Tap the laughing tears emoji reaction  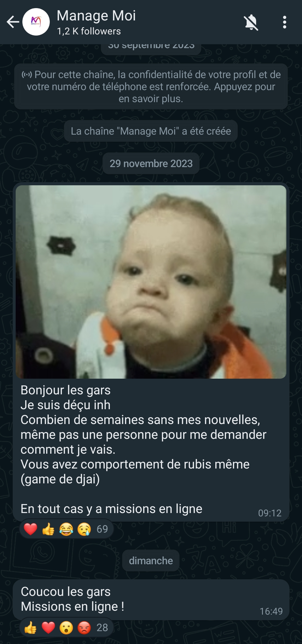pyautogui.click(x=66, y=529)
